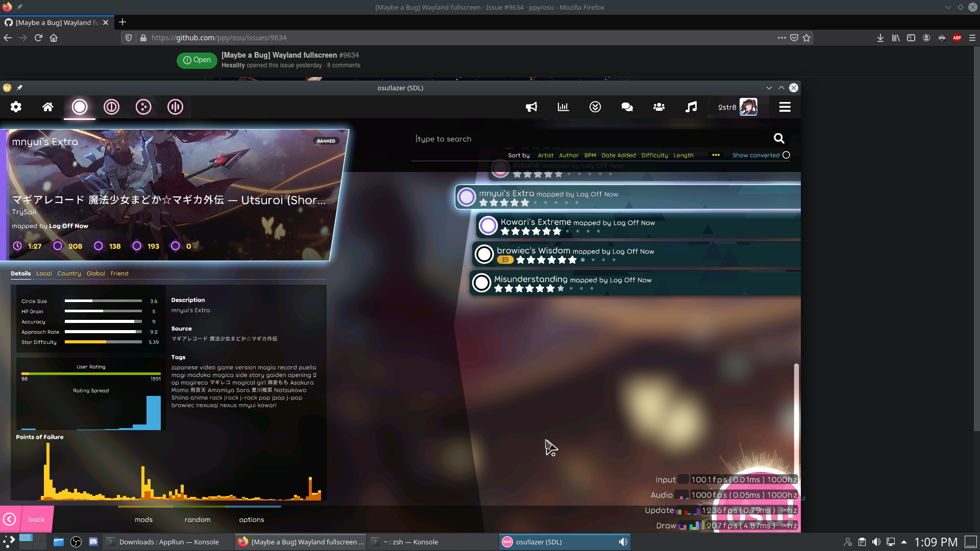Image resolution: width=980 pixels, height=551 pixels.
Task: Switch to the Country leaderboard tab
Action: (x=69, y=273)
